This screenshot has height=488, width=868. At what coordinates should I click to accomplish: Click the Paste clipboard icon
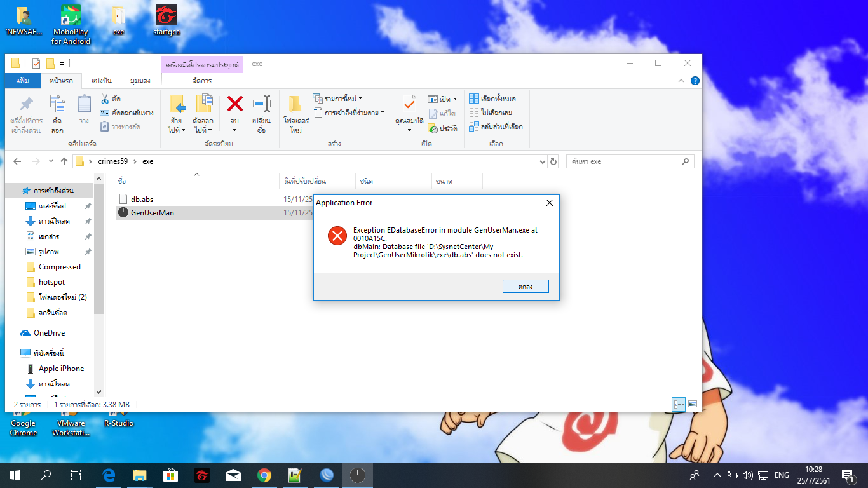(x=84, y=105)
